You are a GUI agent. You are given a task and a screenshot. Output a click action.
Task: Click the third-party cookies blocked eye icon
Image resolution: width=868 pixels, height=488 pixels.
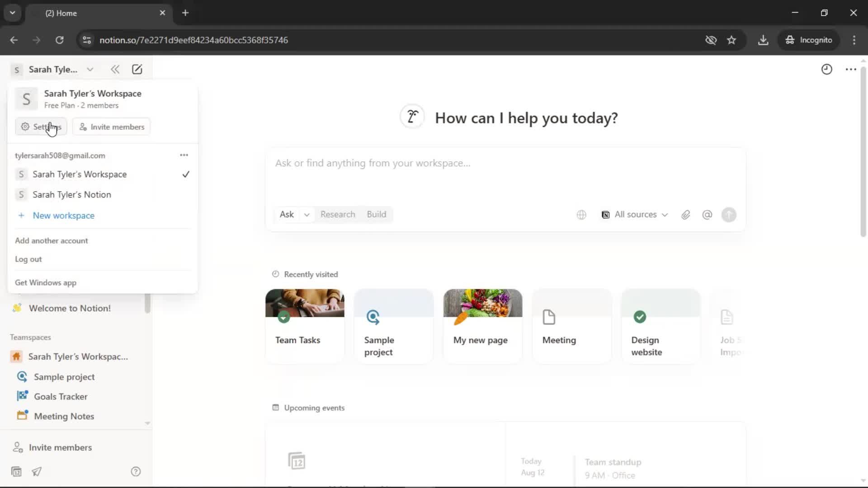[711, 40]
